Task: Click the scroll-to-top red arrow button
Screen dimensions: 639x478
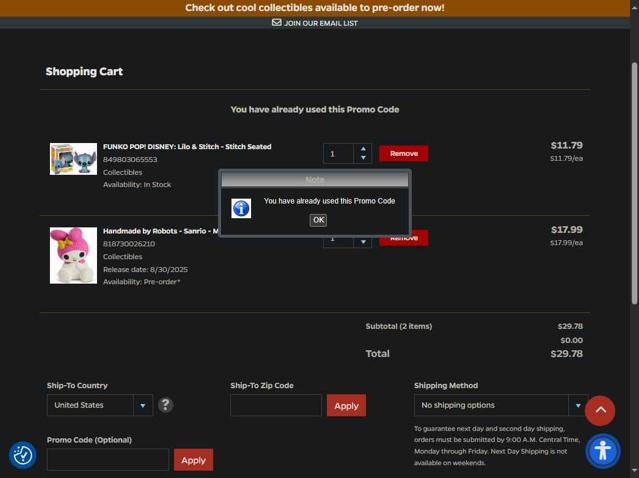Action: (x=600, y=411)
